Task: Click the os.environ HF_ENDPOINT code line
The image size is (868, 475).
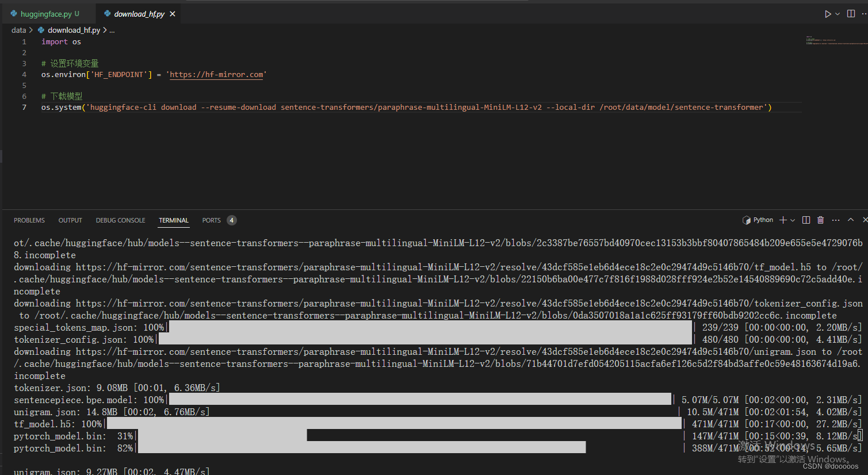Action: [x=154, y=75]
